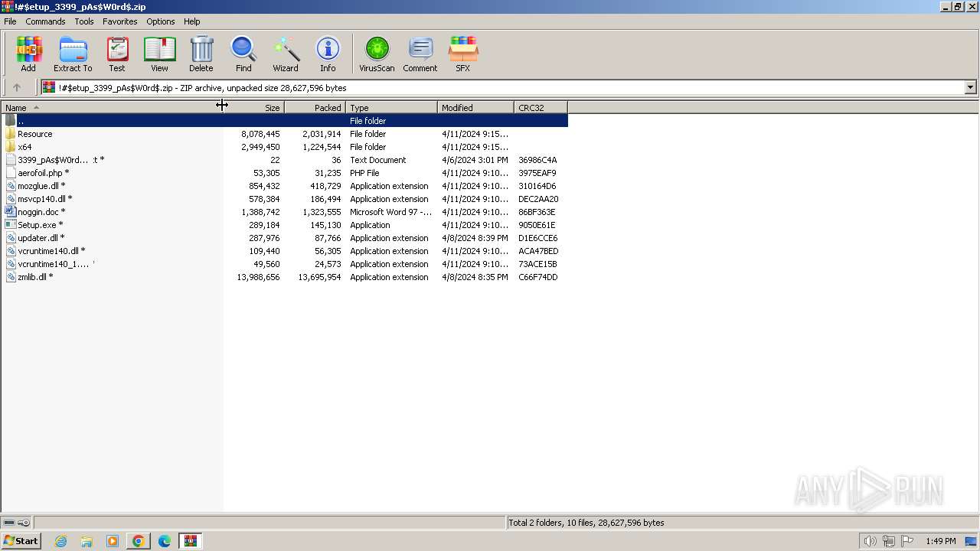Image resolution: width=980 pixels, height=551 pixels.
Task: Click the Add toolbar icon
Action: point(28,54)
